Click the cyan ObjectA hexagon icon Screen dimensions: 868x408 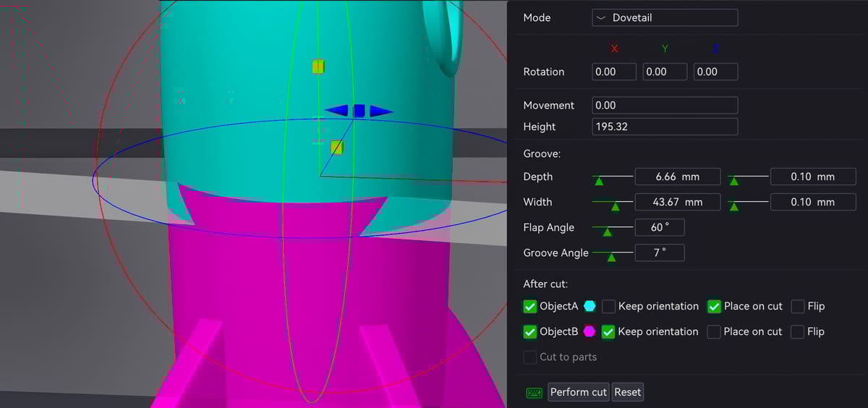coord(590,306)
